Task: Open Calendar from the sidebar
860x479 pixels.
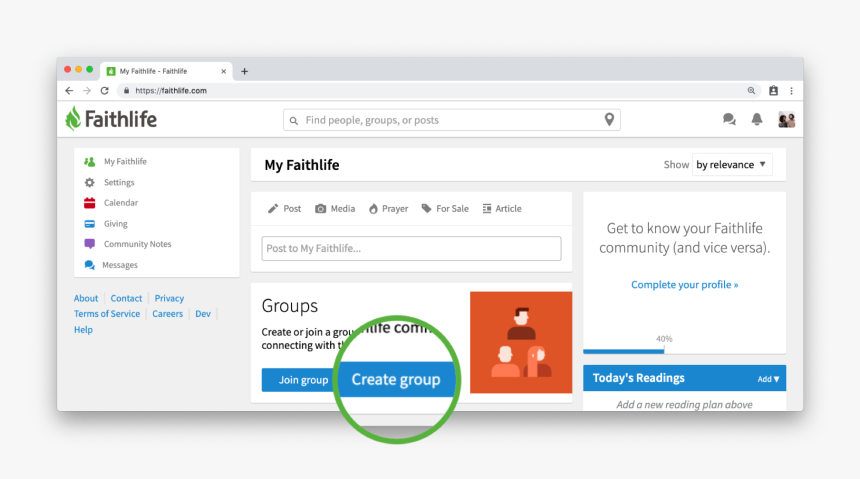Action: point(121,203)
